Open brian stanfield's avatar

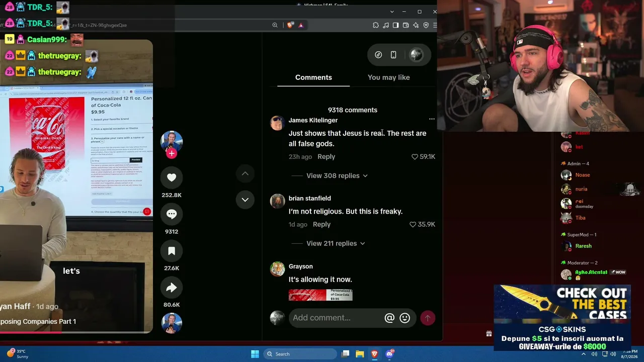(277, 201)
